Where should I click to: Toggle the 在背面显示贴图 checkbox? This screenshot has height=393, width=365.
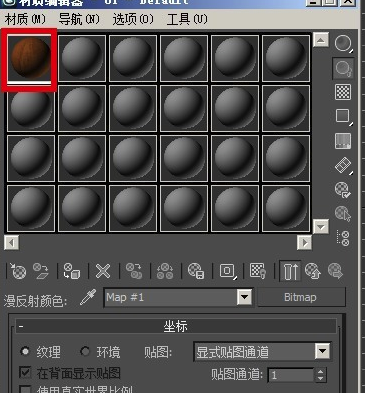pos(25,373)
